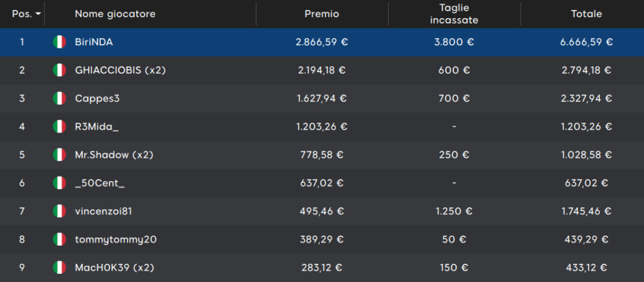Sort table by Totale column header
The width and height of the screenshot is (644, 282).
[x=587, y=14]
